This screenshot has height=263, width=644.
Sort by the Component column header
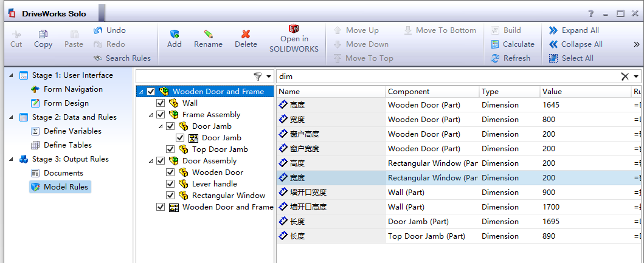[432, 92]
